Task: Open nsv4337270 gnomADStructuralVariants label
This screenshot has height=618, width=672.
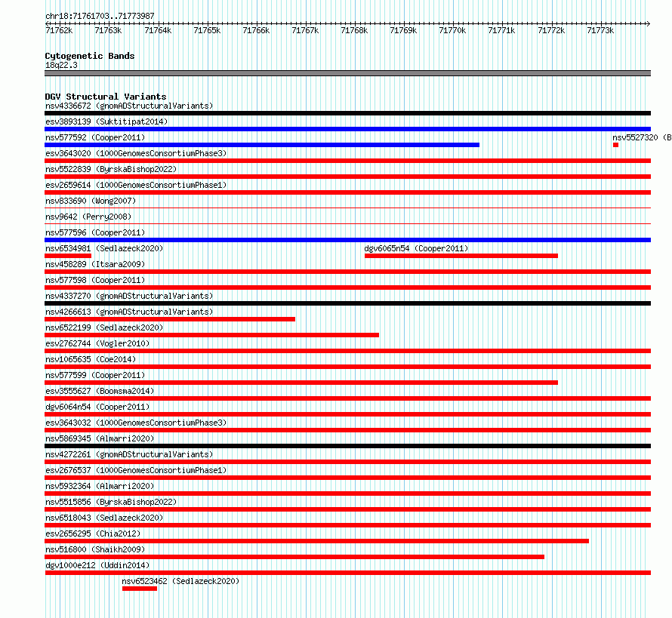Action: point(129,296)
